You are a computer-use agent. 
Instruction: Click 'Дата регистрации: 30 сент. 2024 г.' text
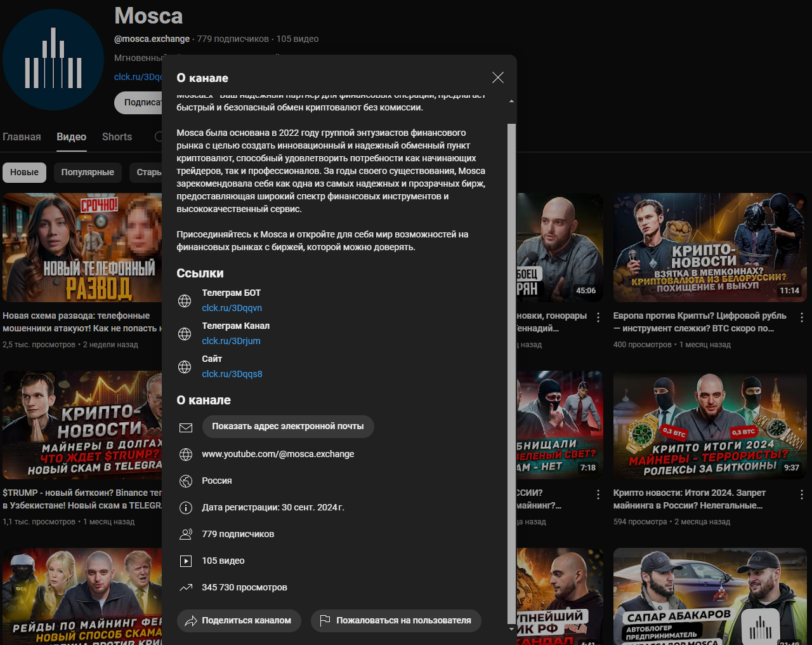(x=273, y=508)
